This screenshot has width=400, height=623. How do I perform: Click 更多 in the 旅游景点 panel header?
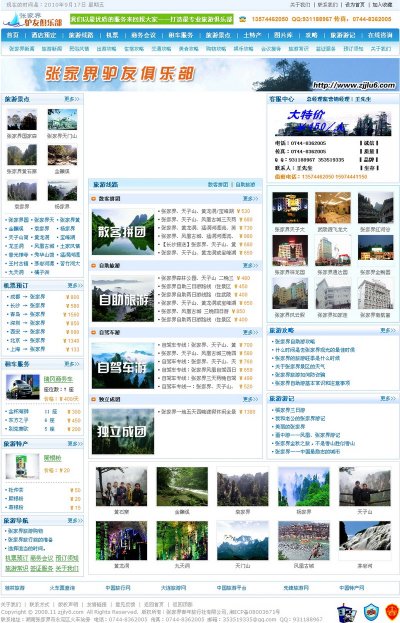tap(72, 99)
